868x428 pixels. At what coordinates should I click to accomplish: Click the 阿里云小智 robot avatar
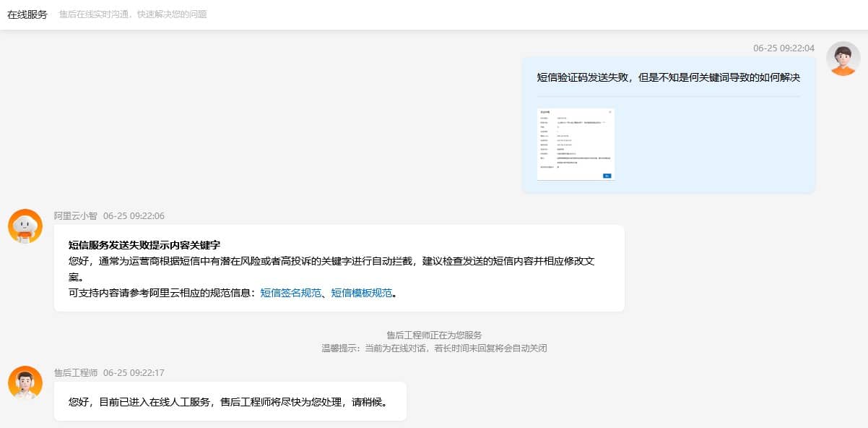25,226
